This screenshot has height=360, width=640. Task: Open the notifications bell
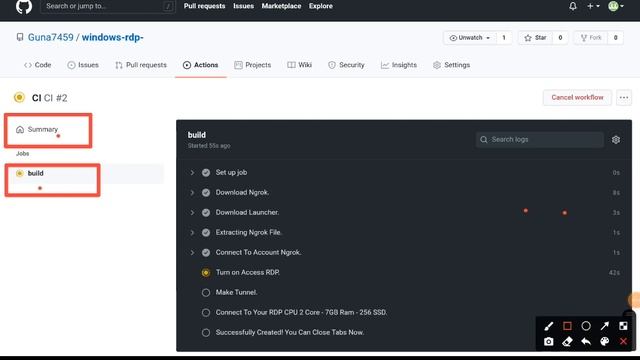click(573, 6)
